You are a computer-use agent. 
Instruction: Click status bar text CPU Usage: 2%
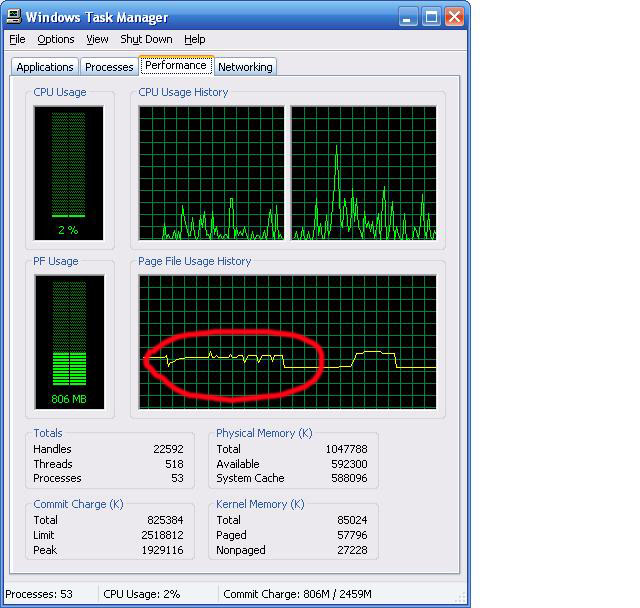[x=142, y=594]
